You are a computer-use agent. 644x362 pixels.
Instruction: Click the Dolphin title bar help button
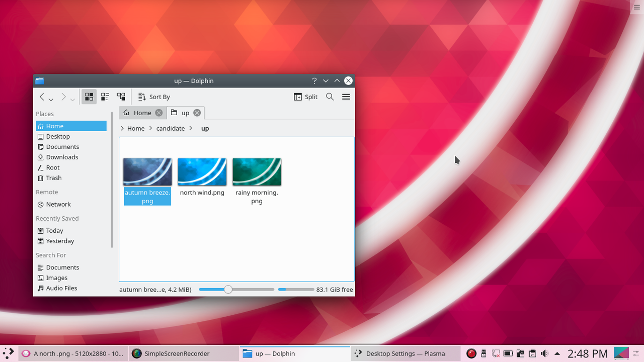click(x=314, y=80)
